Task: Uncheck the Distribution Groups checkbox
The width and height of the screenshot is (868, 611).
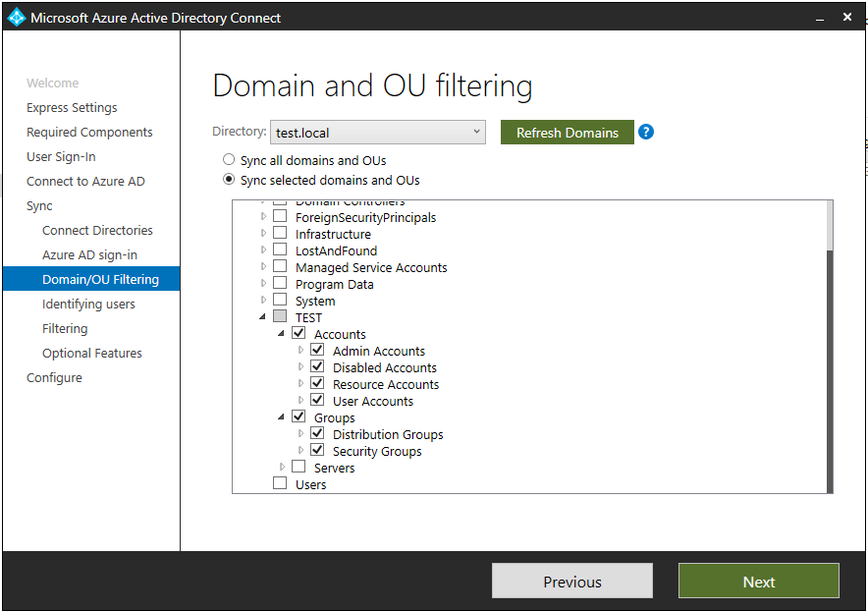Action: (x=317, y=433)
